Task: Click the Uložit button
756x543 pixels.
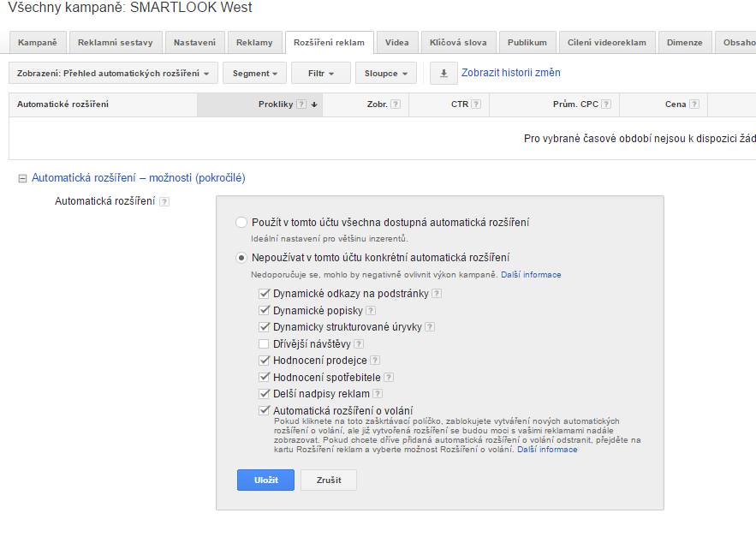Action: click(x=265, y=480)
